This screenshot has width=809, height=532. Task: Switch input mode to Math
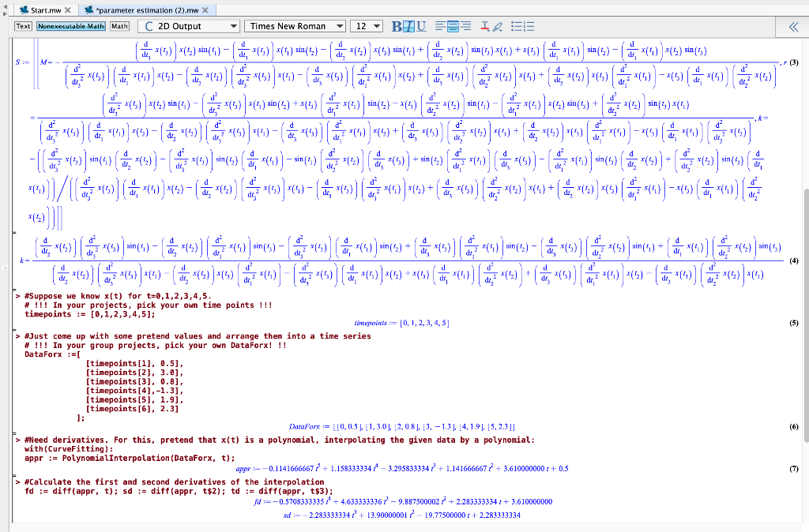(119, 26)
